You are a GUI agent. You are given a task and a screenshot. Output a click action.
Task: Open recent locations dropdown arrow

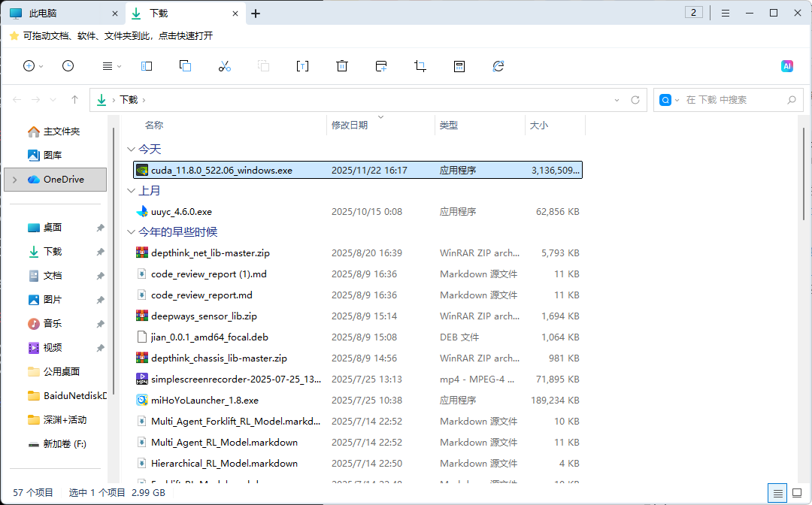pyautogui.click(x=53, y=99)
